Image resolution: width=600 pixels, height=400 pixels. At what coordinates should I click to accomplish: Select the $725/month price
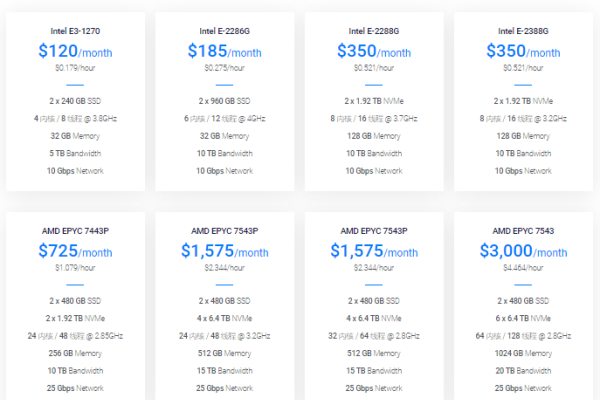(x=75, y=251)
